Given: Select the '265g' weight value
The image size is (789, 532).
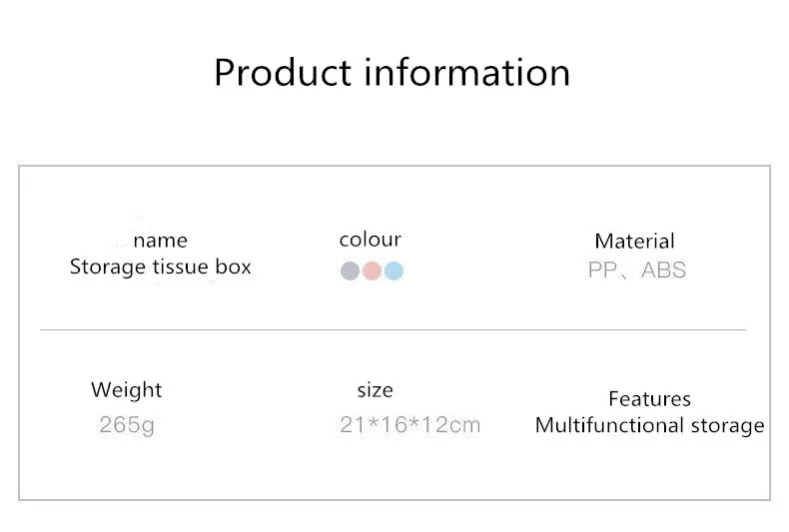Looking at the screenshot, I should pos(127,425).
